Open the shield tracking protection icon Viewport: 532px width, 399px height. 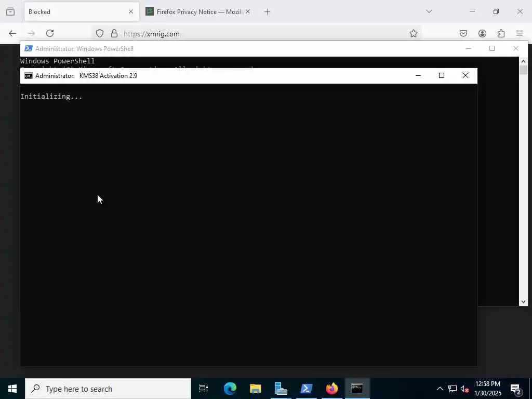(x=99, y=33)
